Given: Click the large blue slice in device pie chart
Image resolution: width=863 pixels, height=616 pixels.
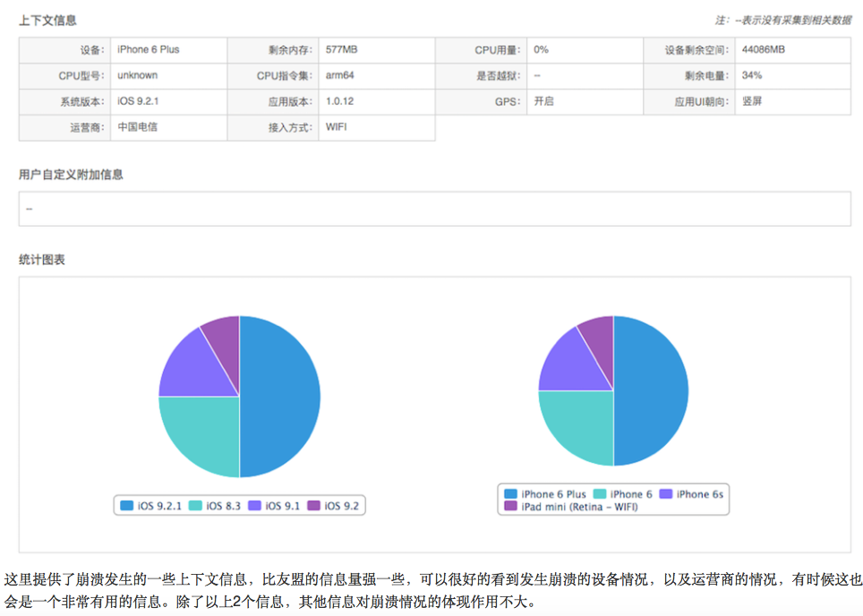Looking at the screenshot, I should [652, 391].
